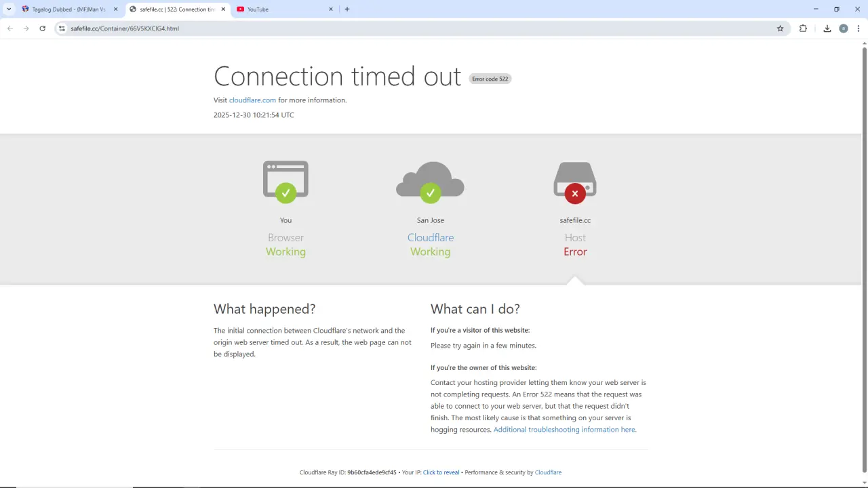Screen dimensions: 868x488
Task: Click the red 'Error' host status
Action: [x=575, y=252]
